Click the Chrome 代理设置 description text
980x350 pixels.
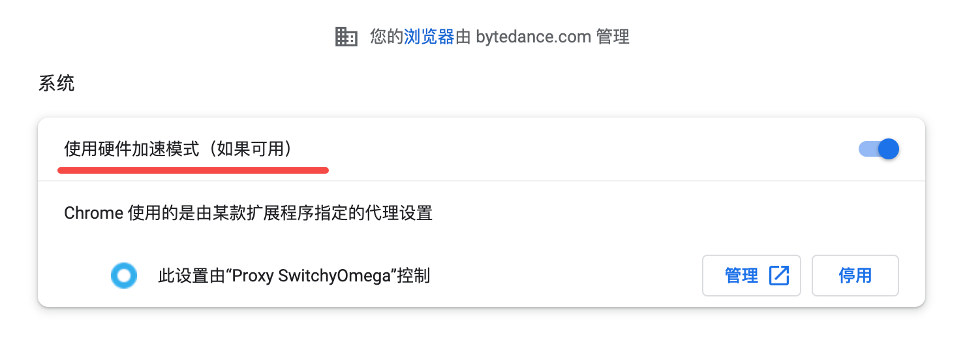pos(248,213)
